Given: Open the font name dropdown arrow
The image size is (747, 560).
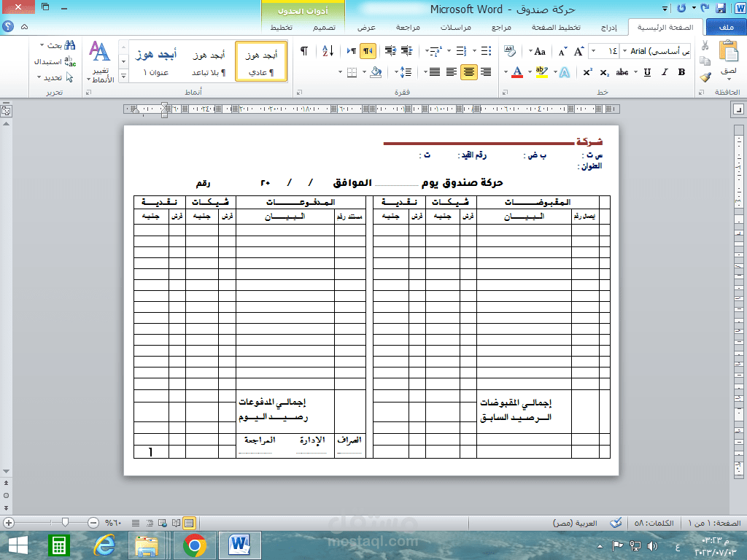Looking at the screenshot, I should pos(624,51).
